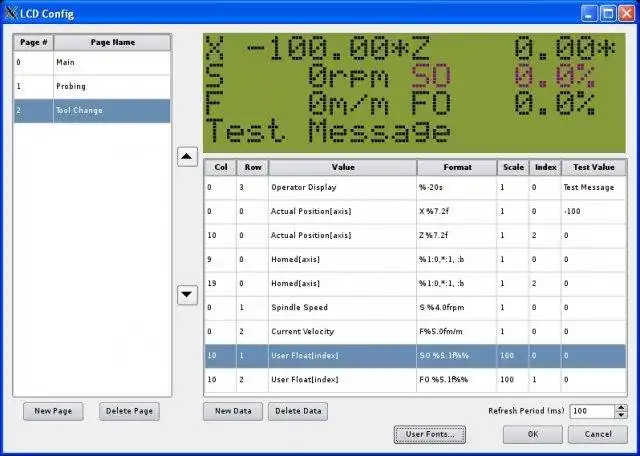Screen dimensions: 640x456
Task: Move selected data row up with arrow
Action: (x=187, y=156)
